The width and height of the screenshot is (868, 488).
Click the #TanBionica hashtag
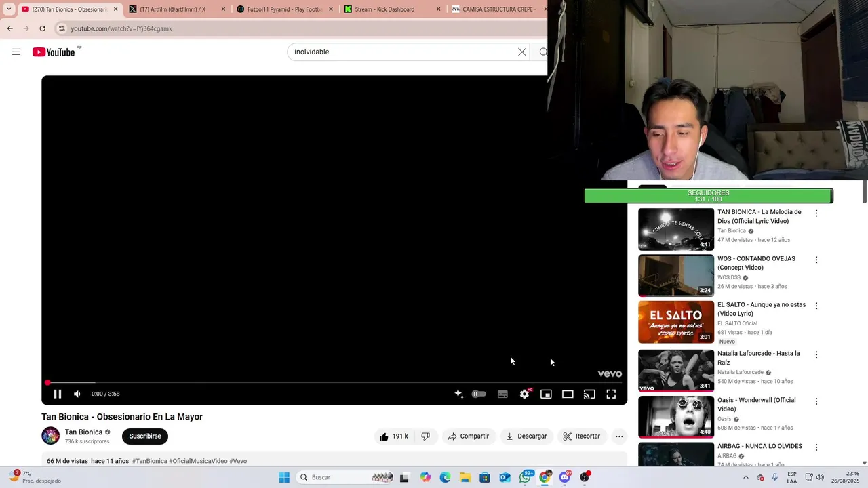[x=149, y=461]
